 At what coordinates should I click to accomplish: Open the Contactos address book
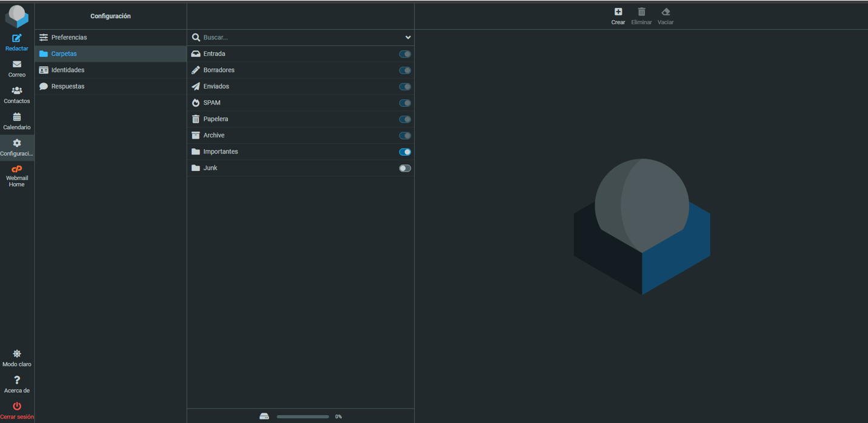coord(17,95)
